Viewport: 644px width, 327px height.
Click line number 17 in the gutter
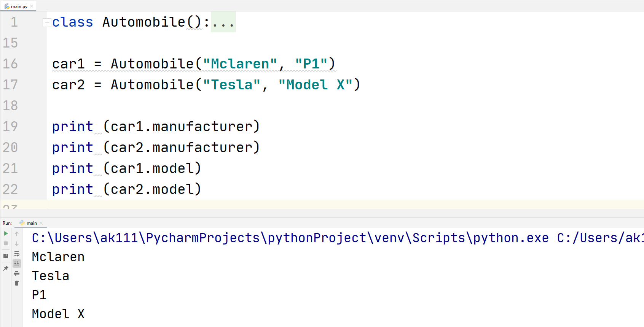[11, 84]
